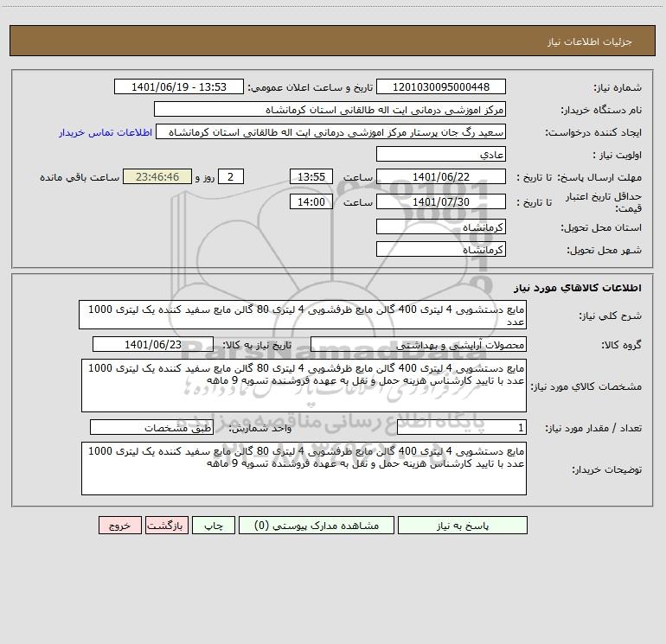
Task: Click the اطلاعات کالاهای مورد نیاز section heading
Action: pyautogui.click(x=577, y=288)
